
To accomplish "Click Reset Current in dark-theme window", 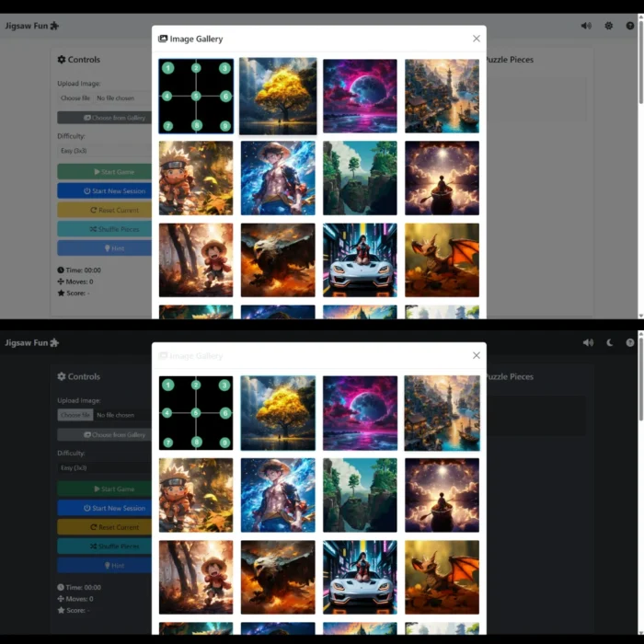I will pos(104,527).
